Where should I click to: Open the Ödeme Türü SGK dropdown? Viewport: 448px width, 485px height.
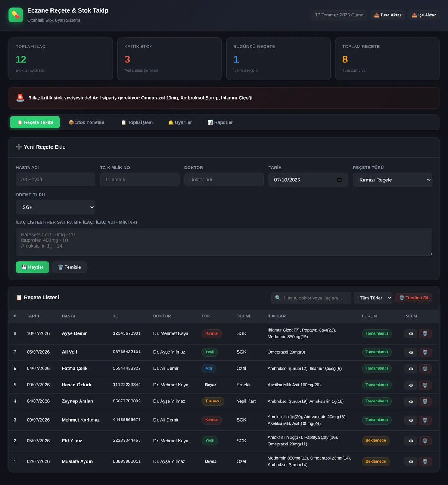coord(55,207)
